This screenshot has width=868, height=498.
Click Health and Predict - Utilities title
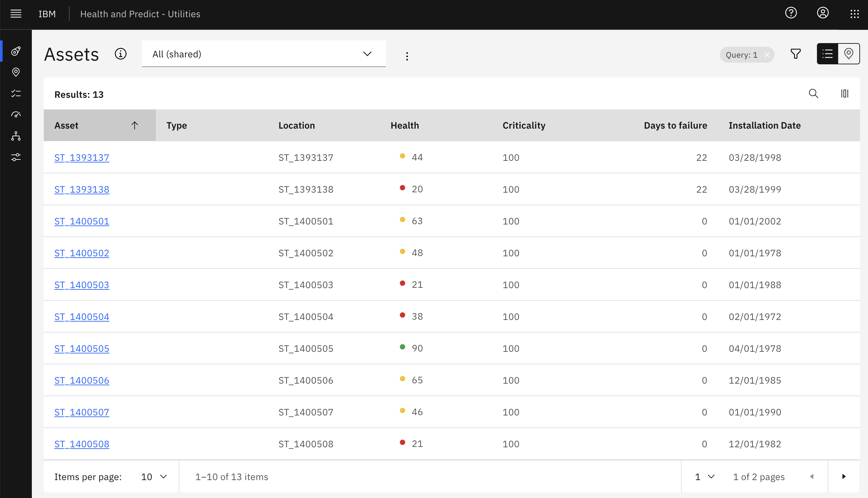[x=140, y=14]
